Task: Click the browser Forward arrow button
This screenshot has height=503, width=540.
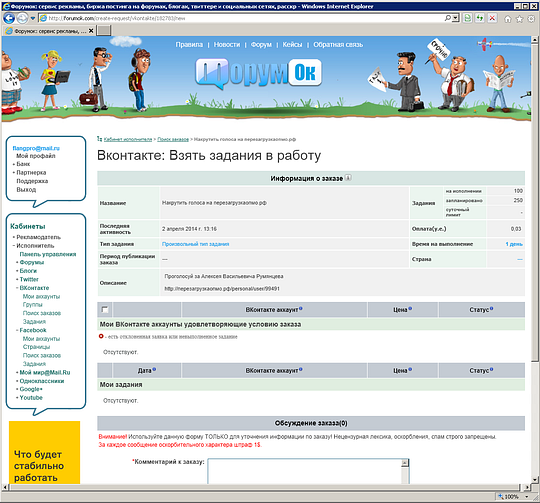Action: coord(22,18)
